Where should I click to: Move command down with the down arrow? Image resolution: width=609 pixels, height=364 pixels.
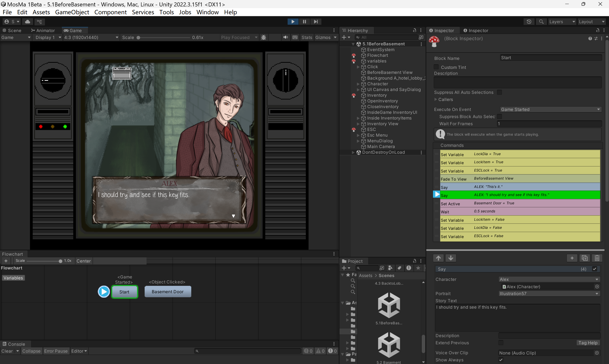click(451, 258)
